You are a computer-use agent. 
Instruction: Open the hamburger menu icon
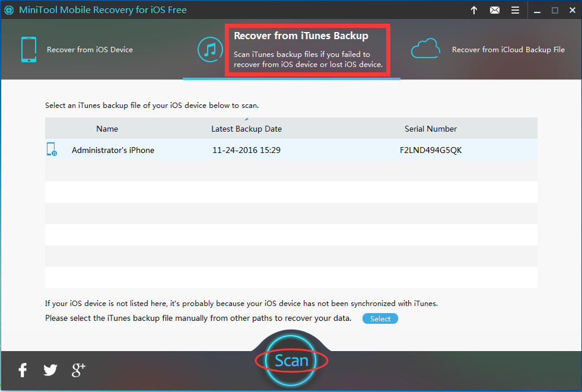click(515, 10)
